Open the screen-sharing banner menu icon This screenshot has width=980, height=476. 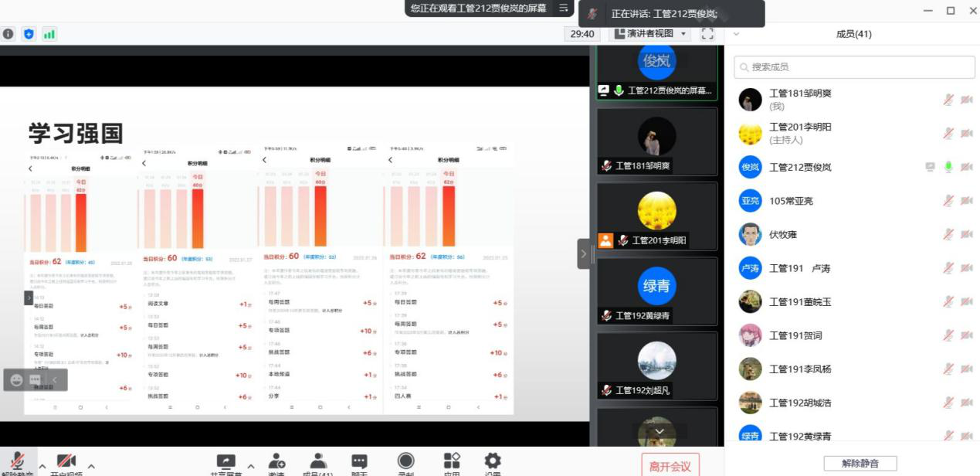[x=565, y=8]
